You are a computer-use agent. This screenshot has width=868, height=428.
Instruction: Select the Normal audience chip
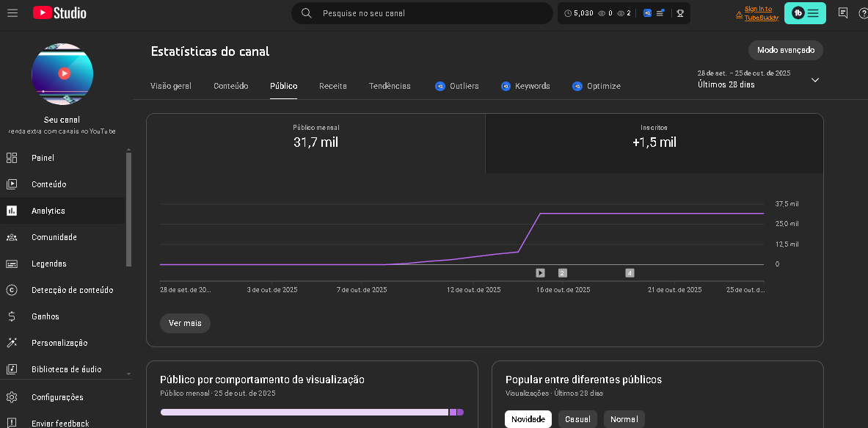tap(624, 419)
